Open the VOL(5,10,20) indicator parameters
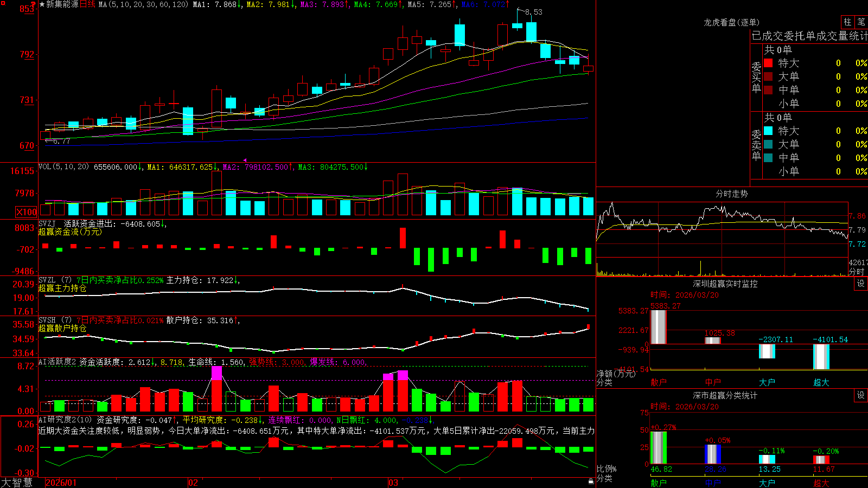This screenshot has width=868, height=488. pos(63,167)
